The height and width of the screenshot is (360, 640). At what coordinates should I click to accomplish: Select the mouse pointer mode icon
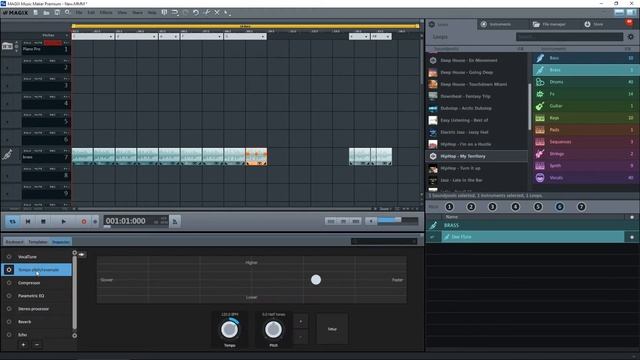click(x=227, y=13)
